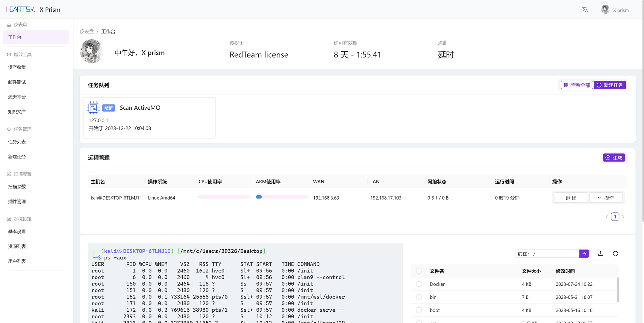Click the large profile avatar picture
The image size is (644, 323).
92,52
